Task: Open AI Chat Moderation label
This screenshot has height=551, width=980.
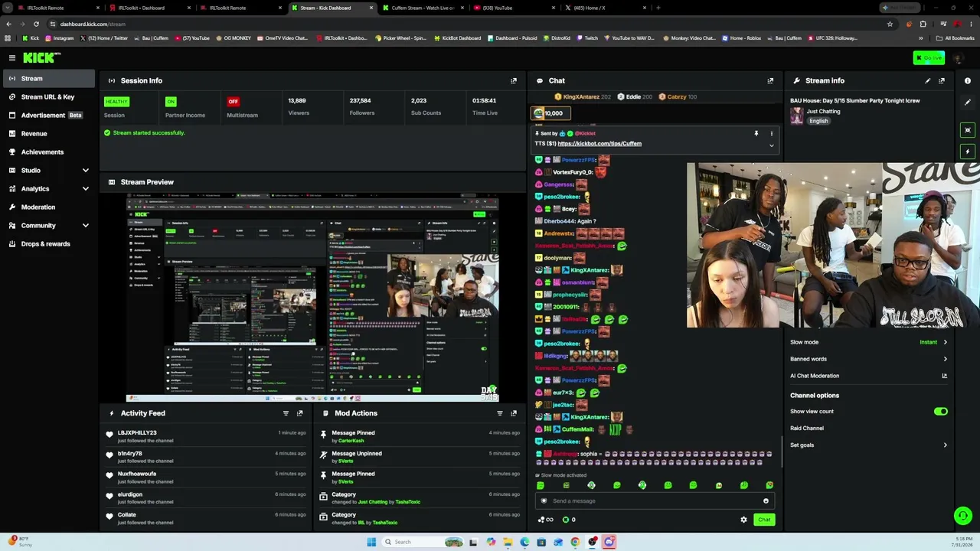Action: (x=815, y=376)
